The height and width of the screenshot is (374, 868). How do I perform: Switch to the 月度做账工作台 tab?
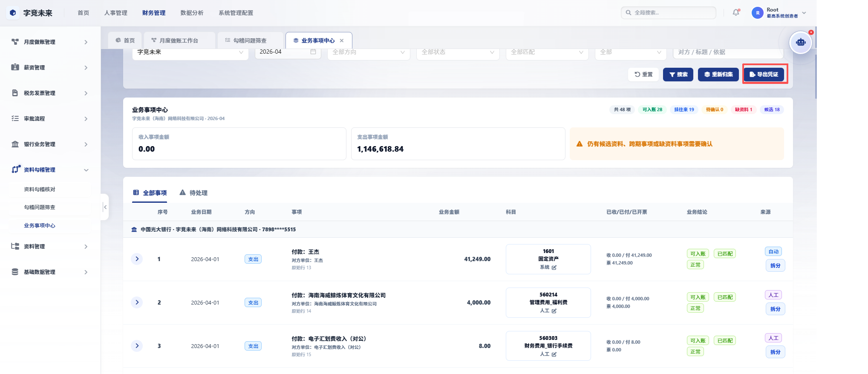179,40
